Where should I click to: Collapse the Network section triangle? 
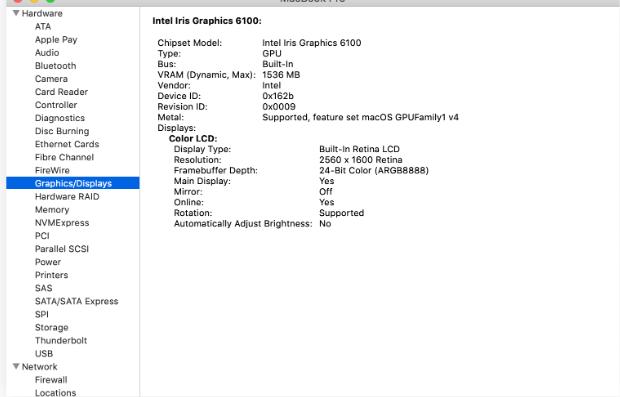16,366
